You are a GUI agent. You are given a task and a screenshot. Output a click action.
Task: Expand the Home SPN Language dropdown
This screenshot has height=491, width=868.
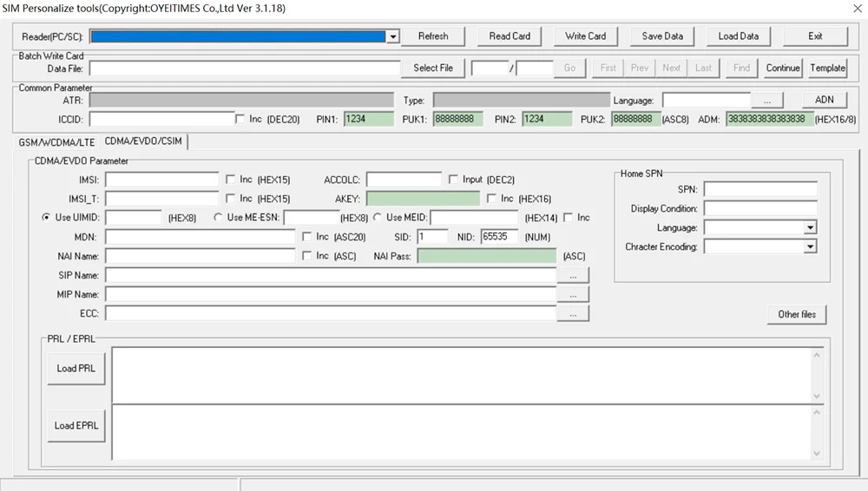click(x=810, y=227)
